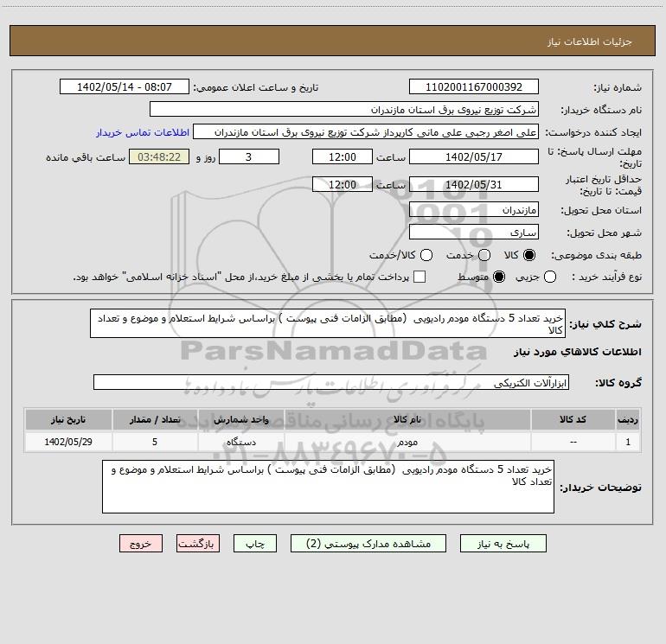
Task: Select the خدمت radio button
Action: 484,255
